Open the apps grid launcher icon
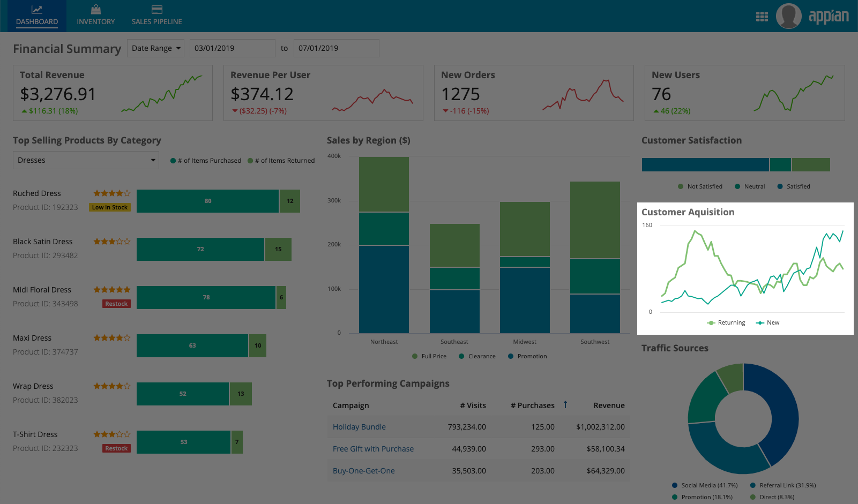858x504 pixels. click(x=762, y=17)
